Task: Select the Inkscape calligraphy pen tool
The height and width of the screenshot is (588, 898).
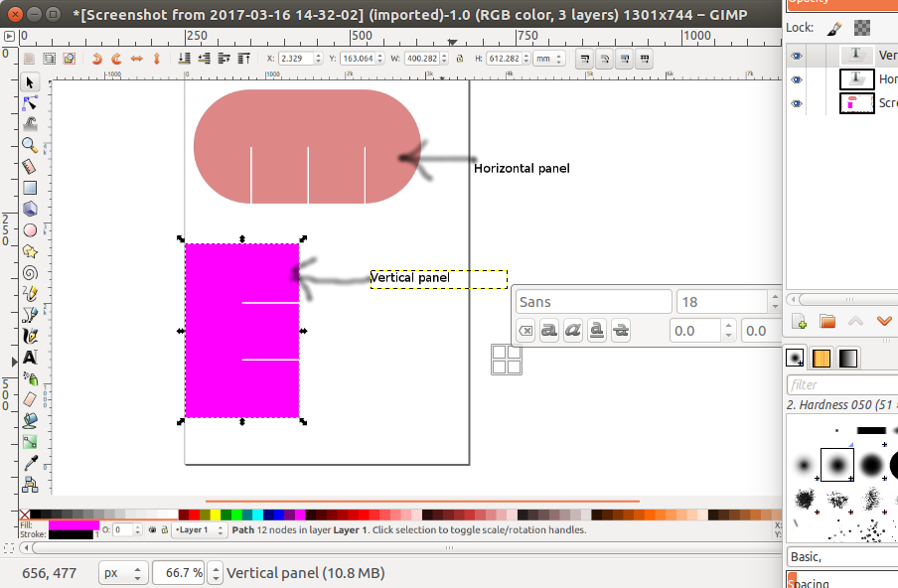Action: pyautogui.click(x=30, y=336)
